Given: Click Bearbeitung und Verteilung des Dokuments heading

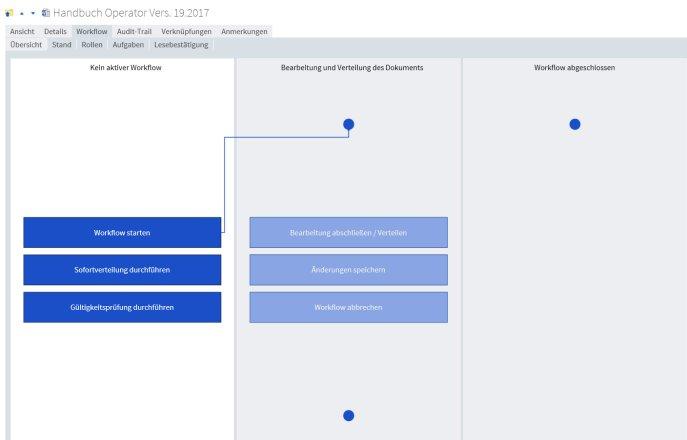Looking at the screenshot, I should point(352,67).
